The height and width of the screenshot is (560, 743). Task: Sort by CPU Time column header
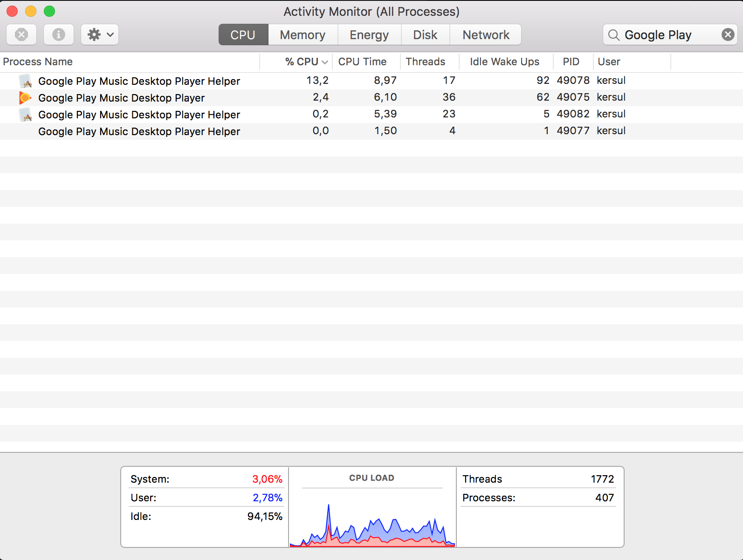pos(366,61)
